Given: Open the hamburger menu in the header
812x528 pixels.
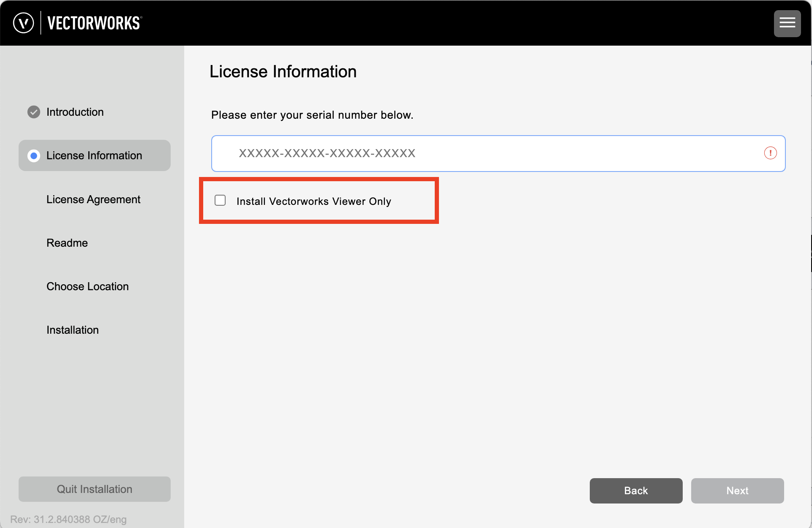Looking at the screenshot, I should 787,23.
